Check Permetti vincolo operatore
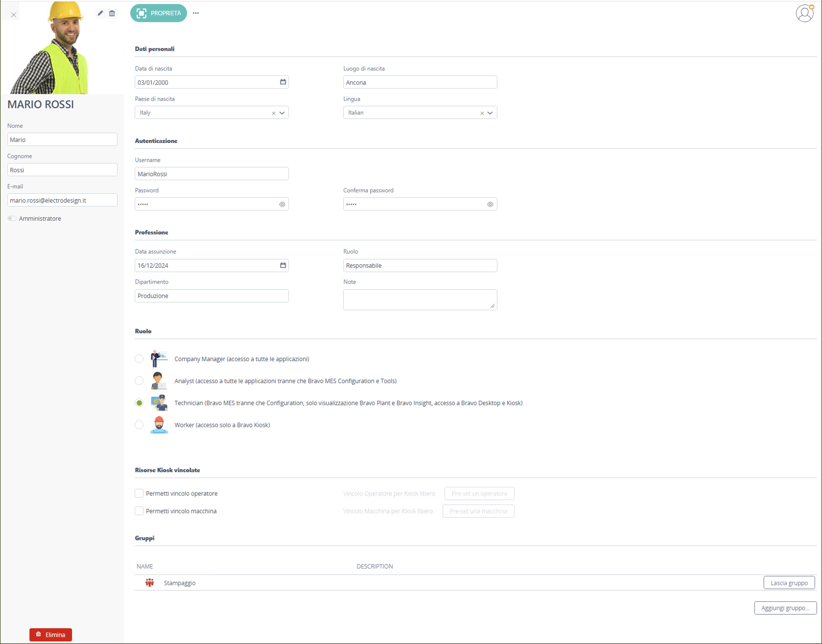The image size is (822, 644). point(139,493)
